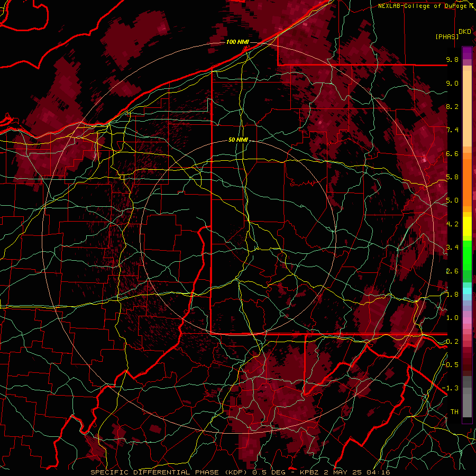Click the 50 NMI range ring label

pyautogui.click(x=238, y=140)
